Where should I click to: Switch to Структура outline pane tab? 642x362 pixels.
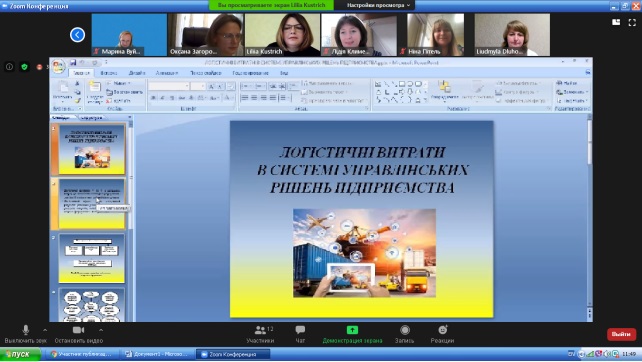pos(91,118)
